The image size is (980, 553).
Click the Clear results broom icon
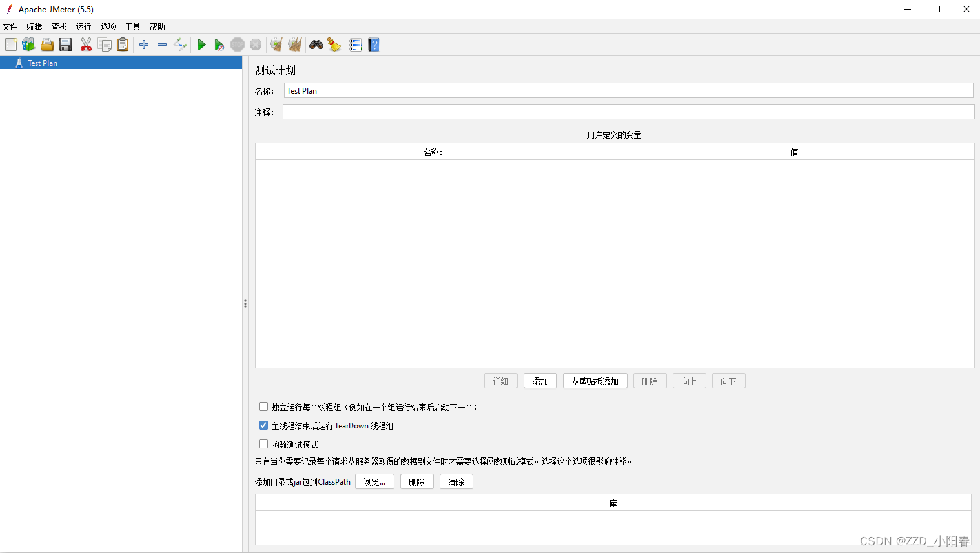point(276,45)
